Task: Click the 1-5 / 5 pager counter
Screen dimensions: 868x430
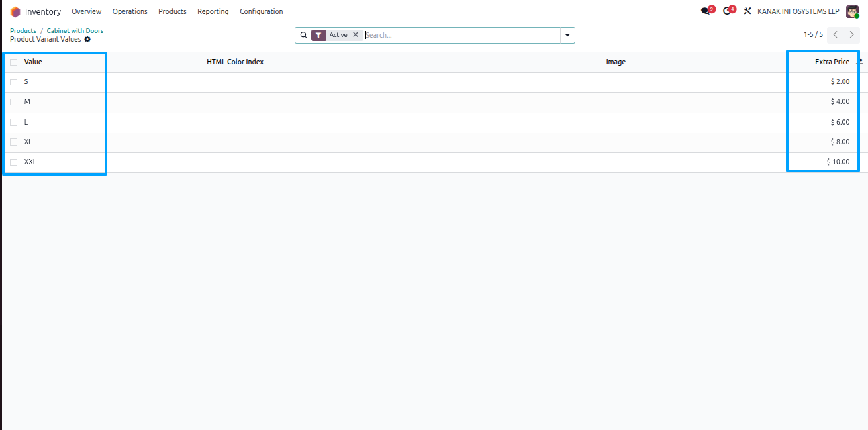Action: click(813, 34)
